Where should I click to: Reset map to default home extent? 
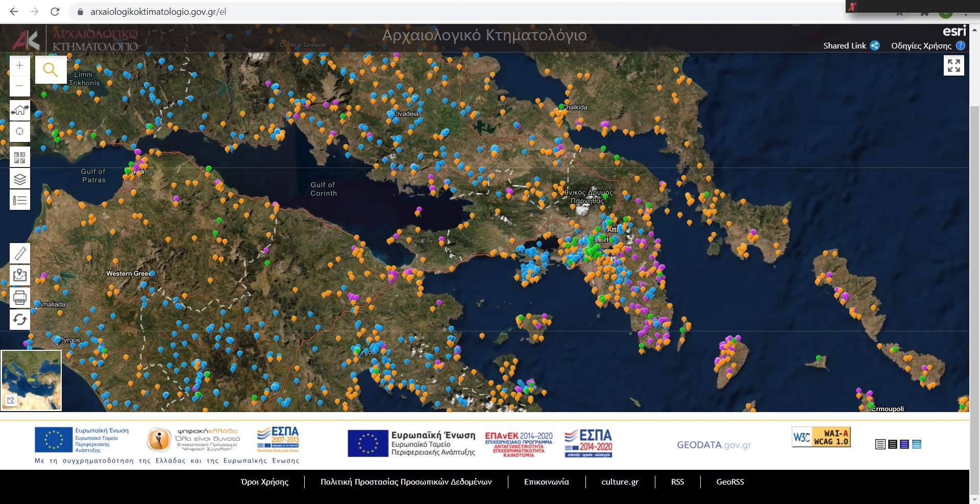tap(19, 110)
